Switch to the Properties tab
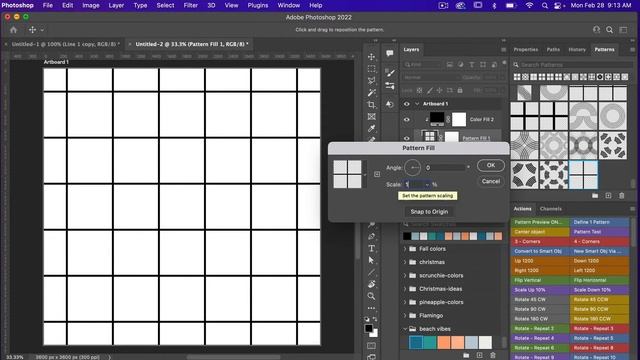The width and height of the screenshot is (640, 360). click(526, 49)
